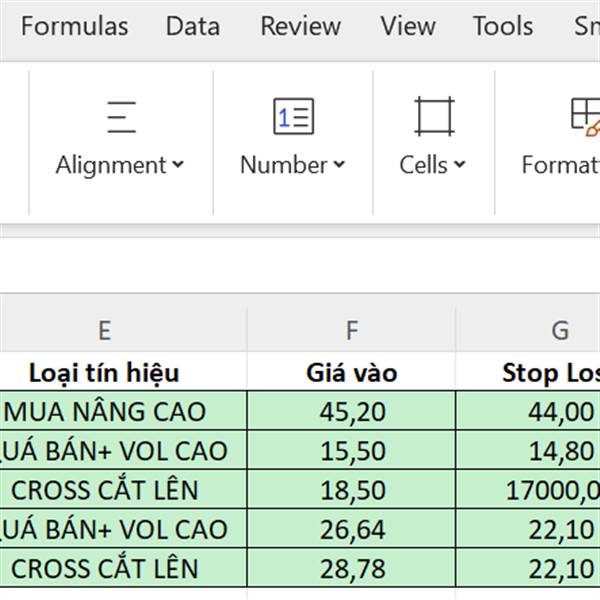Viewport: 600px width, 600px height.
Task: Select column G header
Action: [560, 331]
